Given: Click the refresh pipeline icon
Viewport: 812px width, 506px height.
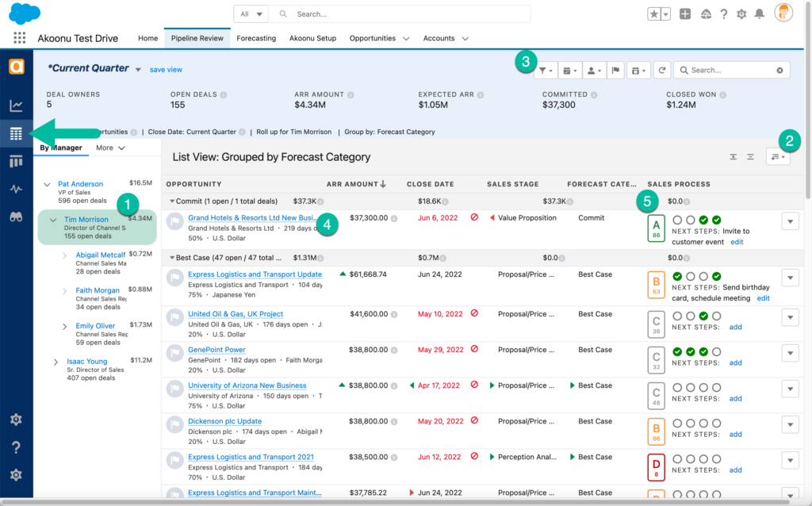Looking at the screenshot, I should pyautogui.click(x=662, y=71).
